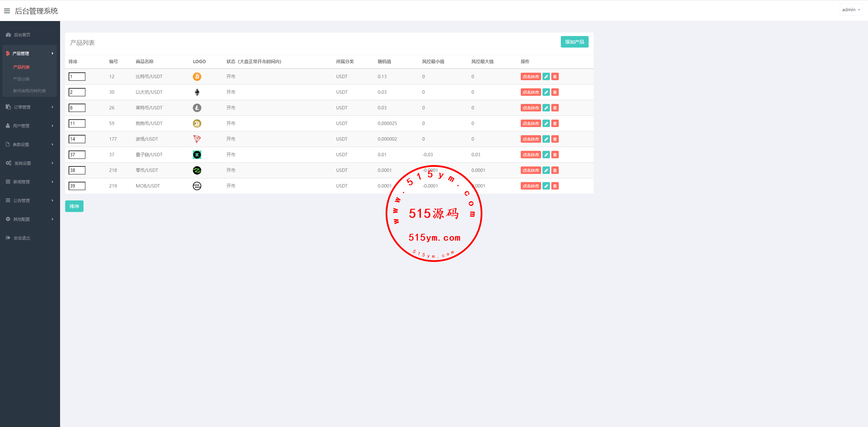Toggle 点击休市 for 零币/USDT row

(x=531, y=170)
